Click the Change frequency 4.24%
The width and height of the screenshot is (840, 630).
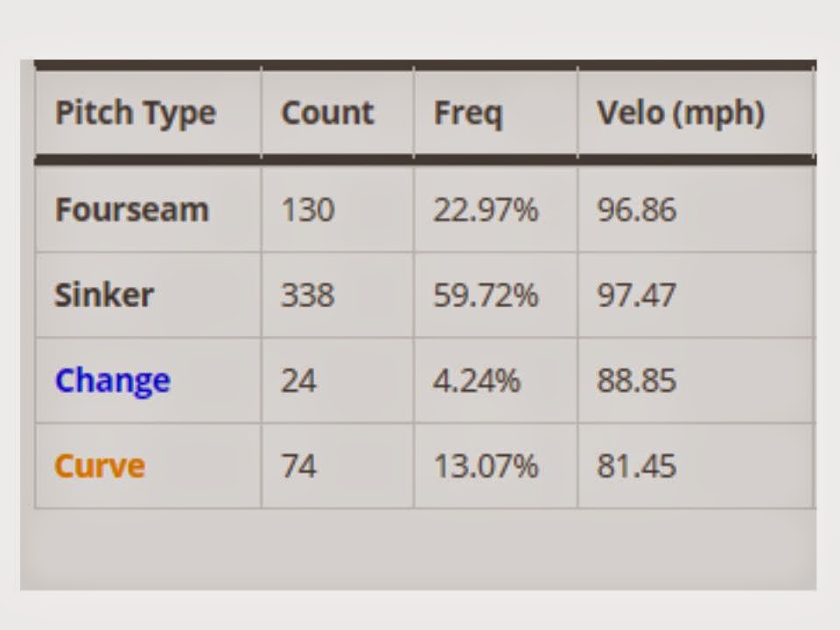476,381
